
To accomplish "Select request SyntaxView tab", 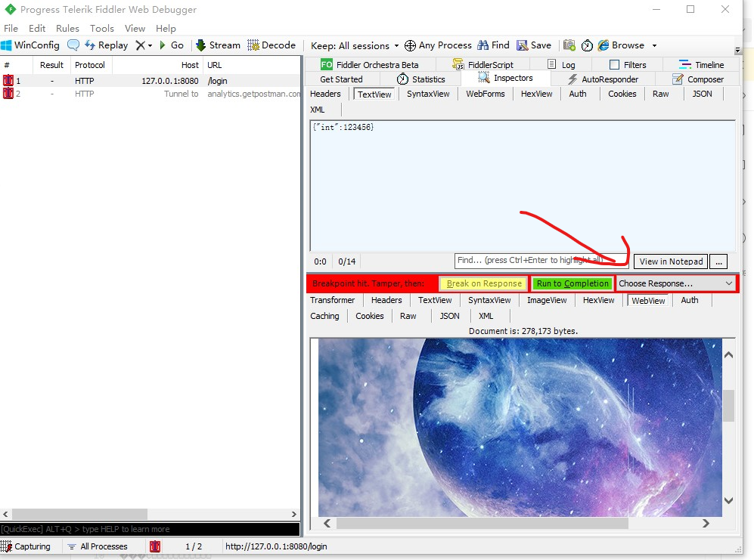I will pos(428,94).
